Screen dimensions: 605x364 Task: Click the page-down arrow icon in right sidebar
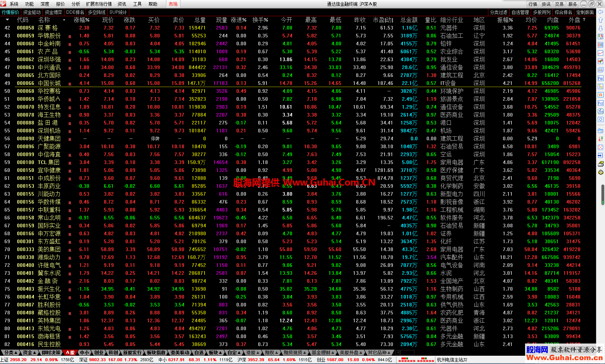click(x=600, y=28)
